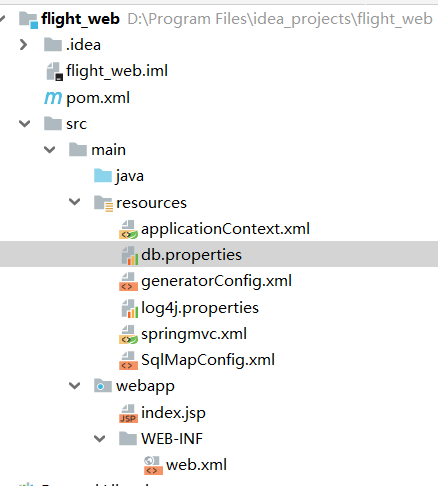Select the java folder label
The width and height of the screenshot is (438, 486).
[130, 176]
